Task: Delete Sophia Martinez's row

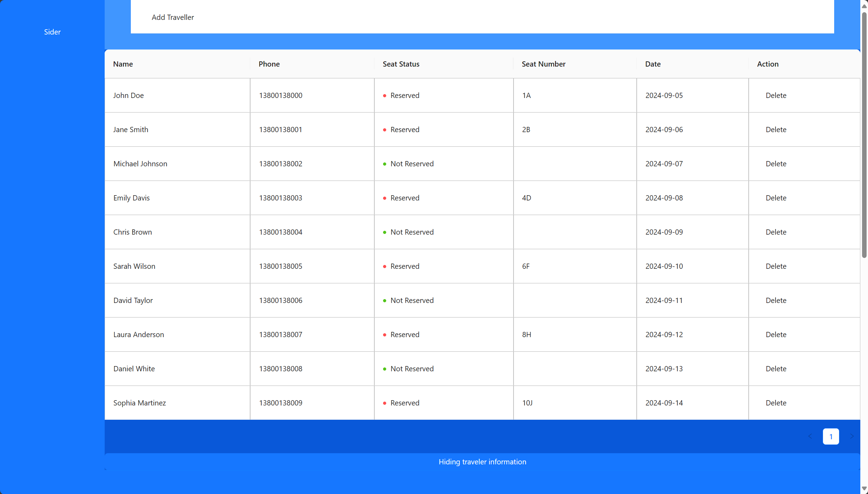Action: pyautogui.click(x=776, y=403)
